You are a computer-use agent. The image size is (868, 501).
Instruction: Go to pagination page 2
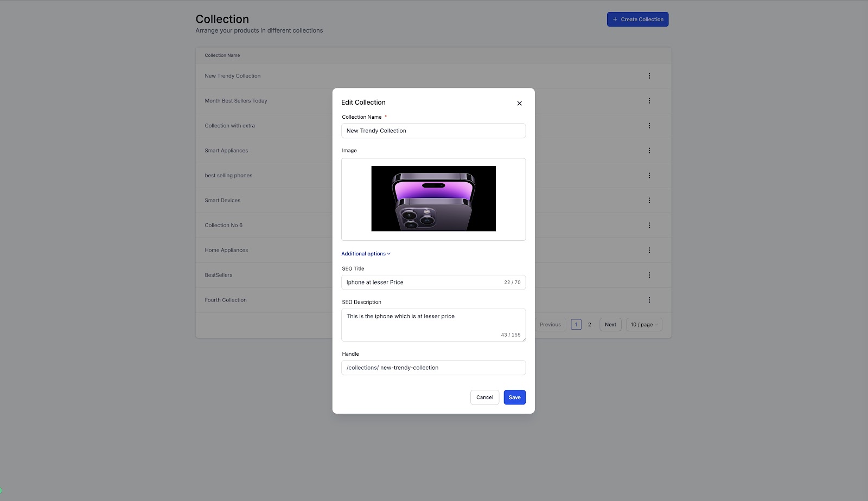pyautogui.click(x=590, y=325)
